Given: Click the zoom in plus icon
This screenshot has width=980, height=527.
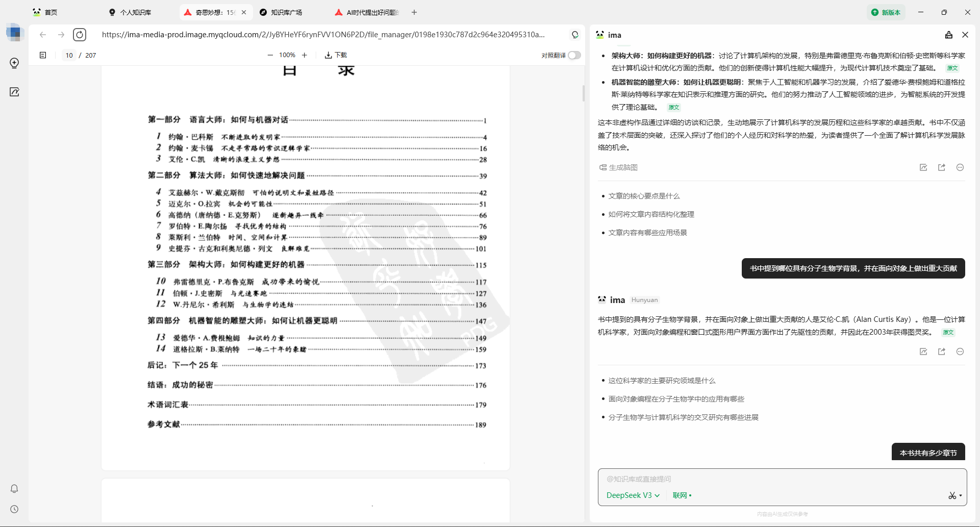Looking at the screenshot, I should 305,55.
